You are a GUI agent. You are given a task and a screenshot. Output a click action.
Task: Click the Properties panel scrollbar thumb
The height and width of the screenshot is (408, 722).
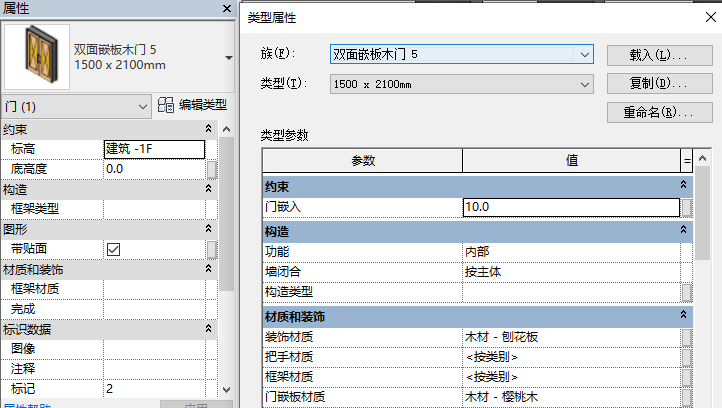226,214
